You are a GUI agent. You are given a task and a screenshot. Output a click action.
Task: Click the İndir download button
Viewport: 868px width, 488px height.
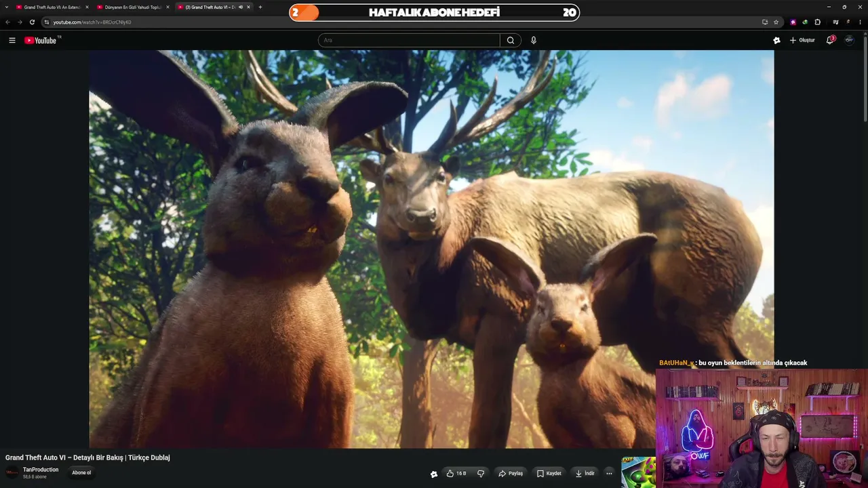coord(585,473)
